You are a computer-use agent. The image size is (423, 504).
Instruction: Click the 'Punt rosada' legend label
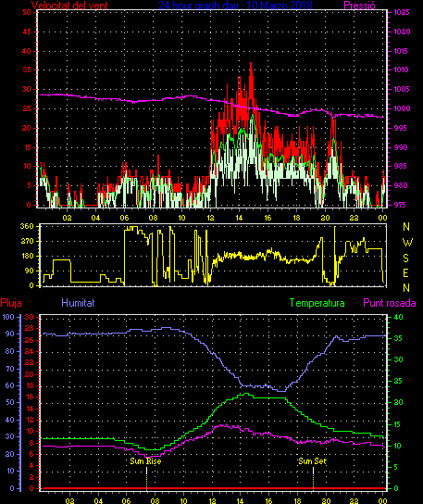(390, 303)
